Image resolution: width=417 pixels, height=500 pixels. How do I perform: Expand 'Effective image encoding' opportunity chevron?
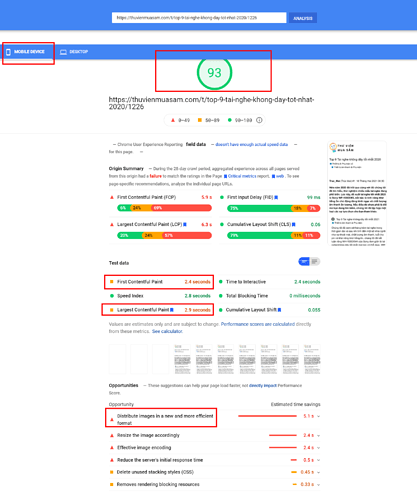click(x=319, y=448)
